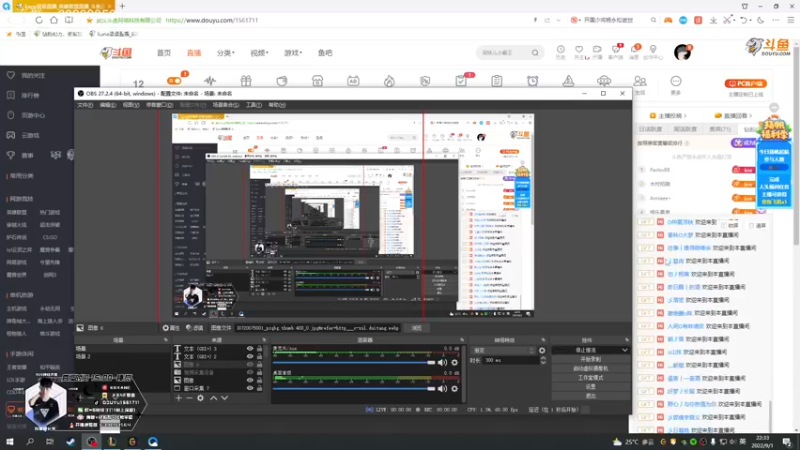Open desktop audio channel settings gear
800x450 pixels.
point(455,389)
